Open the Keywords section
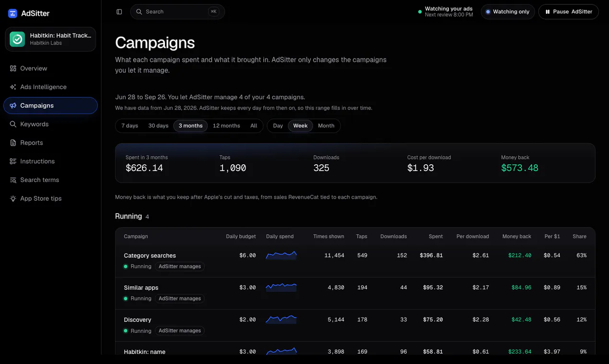The height and width of the screenshot is (364, 609). click(50, 124)
